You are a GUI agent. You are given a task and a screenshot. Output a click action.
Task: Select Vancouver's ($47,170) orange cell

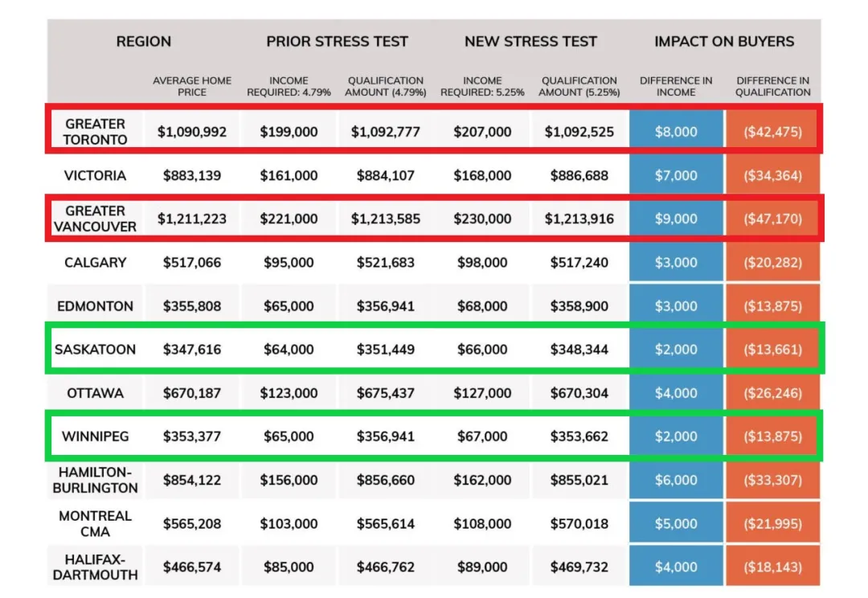[773, 219]
